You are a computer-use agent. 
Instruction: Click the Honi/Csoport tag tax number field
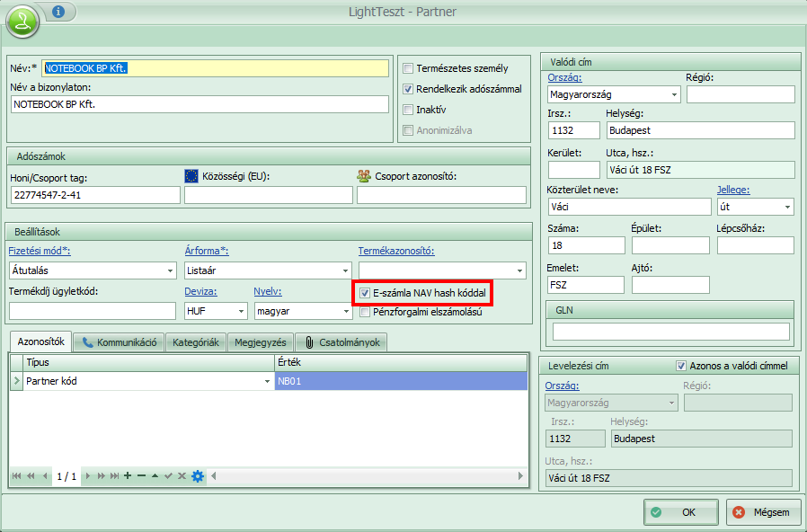[x=94, y=195]
